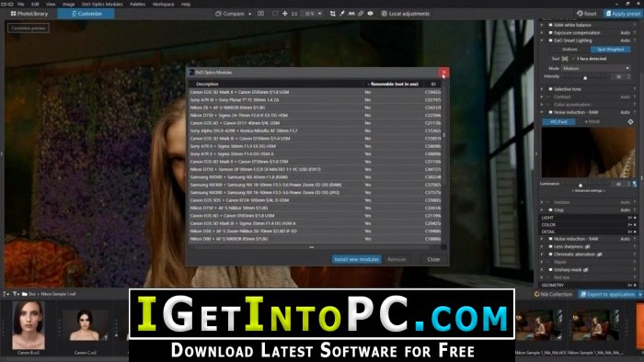This screenshot has width=644, height=362.
Task: Toggle the RAW white balance checkbox
Action: [550, 25]
